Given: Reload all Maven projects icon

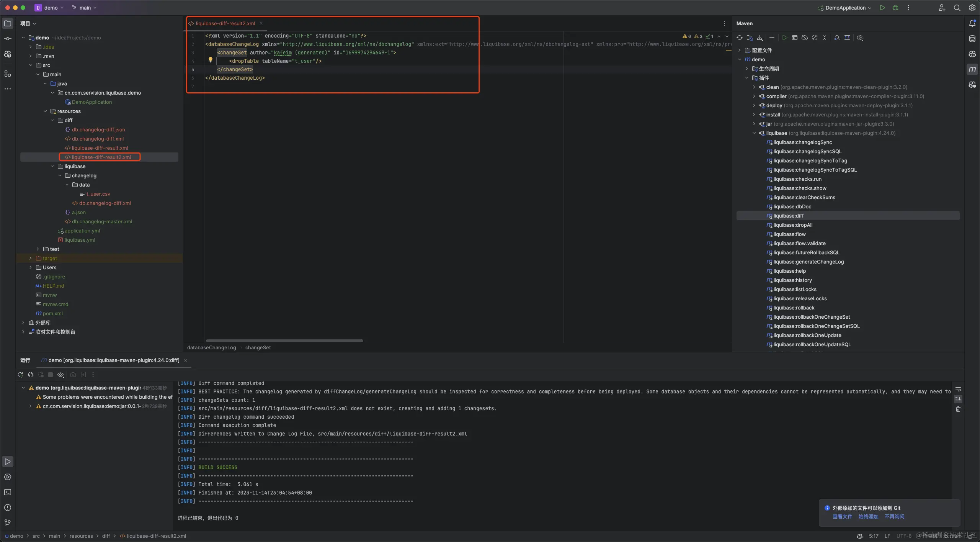Looking at the screenshot, I should click(739, 38).
